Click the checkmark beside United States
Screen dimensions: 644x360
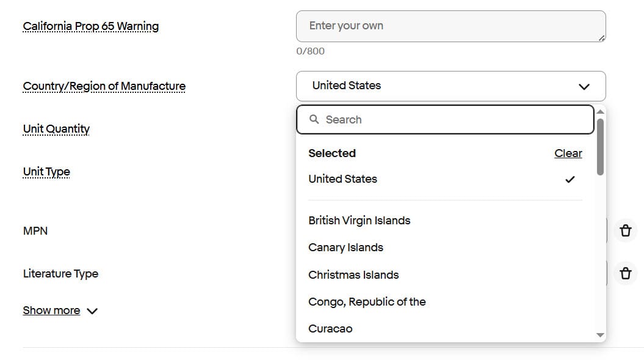point(570,179)
